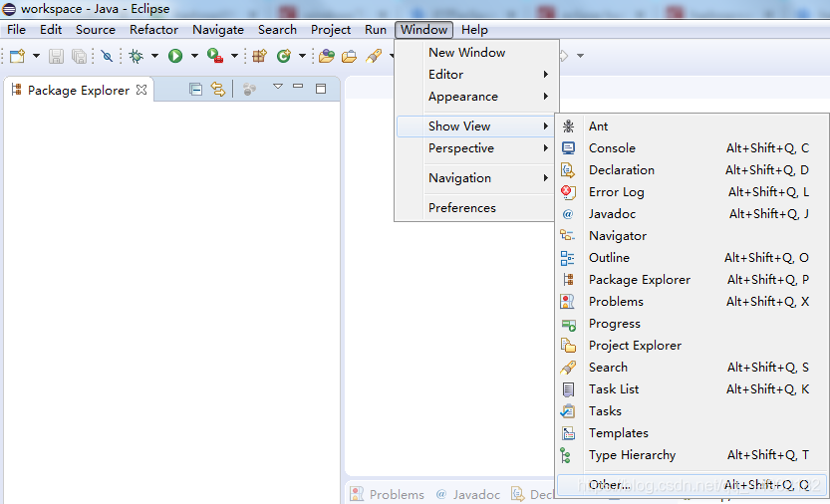Expand the Editor submenu

click(476, 75)
